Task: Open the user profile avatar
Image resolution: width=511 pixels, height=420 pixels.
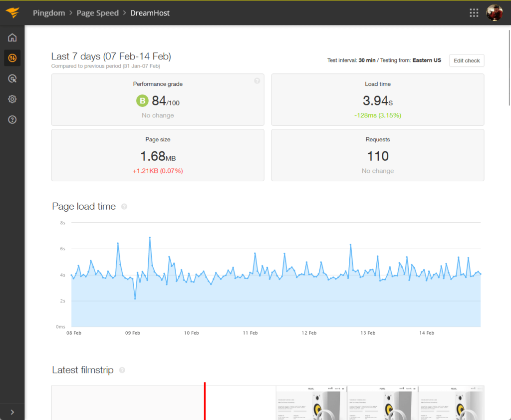Action: tap(495, 12)
